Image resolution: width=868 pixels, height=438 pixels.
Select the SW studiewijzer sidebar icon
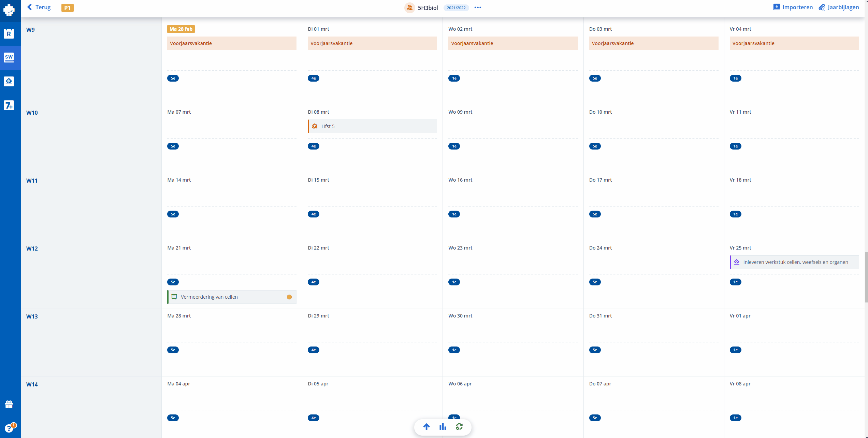[x=9, y=57]
